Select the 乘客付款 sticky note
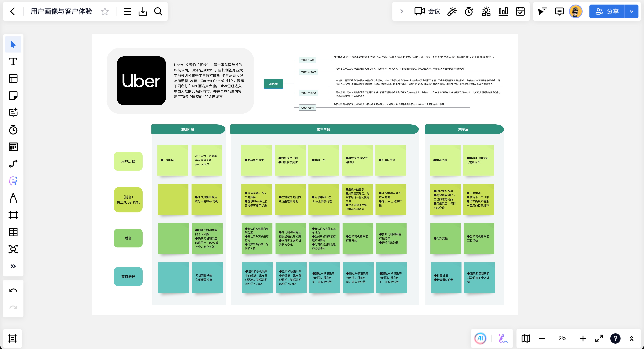 [445, 160]
